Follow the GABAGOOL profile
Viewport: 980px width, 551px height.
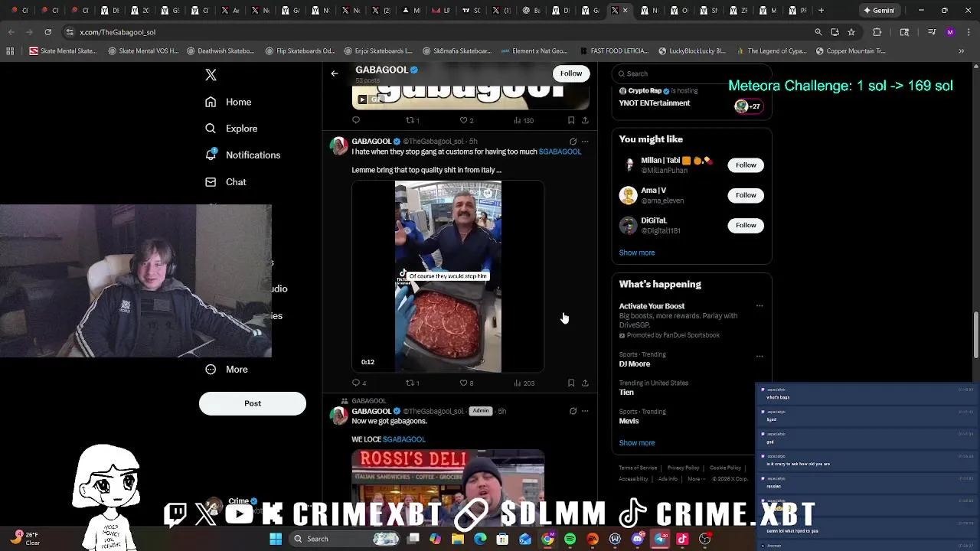(x=571, y=73)
